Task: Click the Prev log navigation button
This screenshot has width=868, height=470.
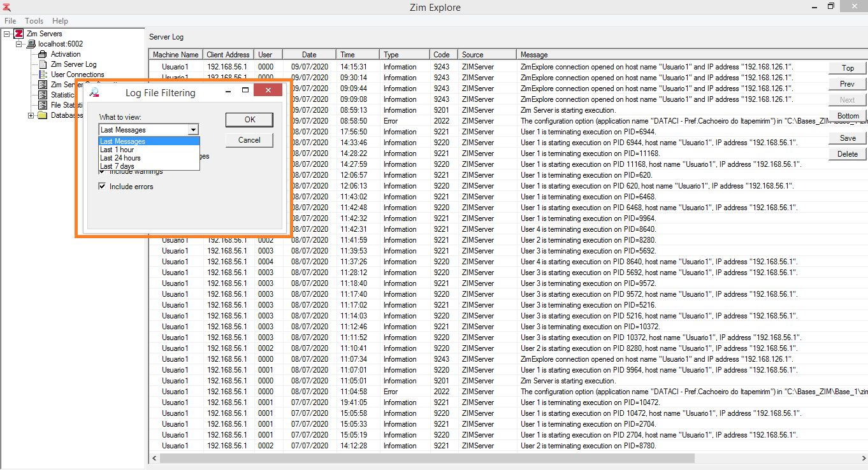Action: 848,84
